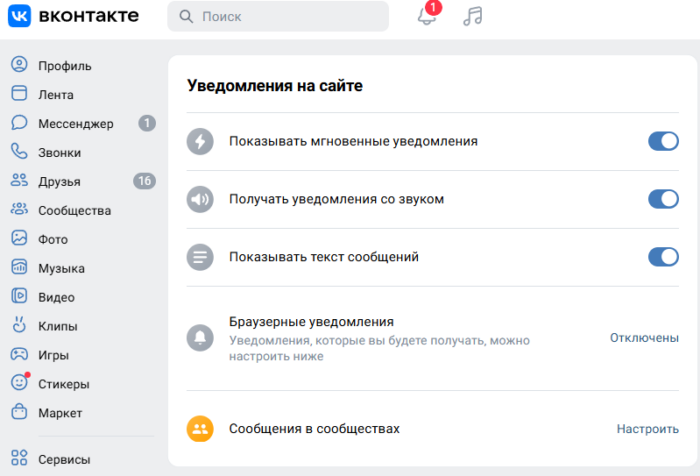The width and height of the screenshot is (700, 476).
Task: Click the Показывать текст сообщений label
Action: (324, 257)
